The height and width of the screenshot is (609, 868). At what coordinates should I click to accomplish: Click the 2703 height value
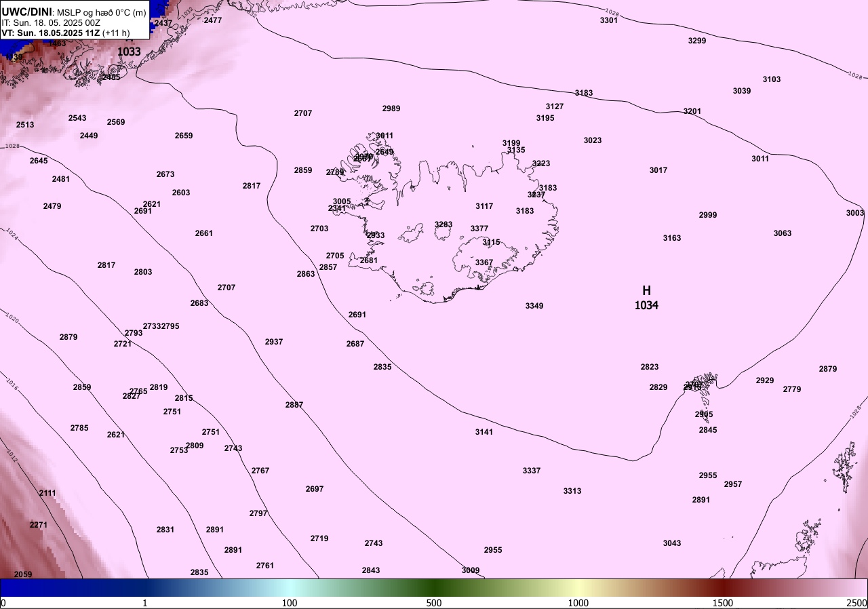(x=319, y=229)
